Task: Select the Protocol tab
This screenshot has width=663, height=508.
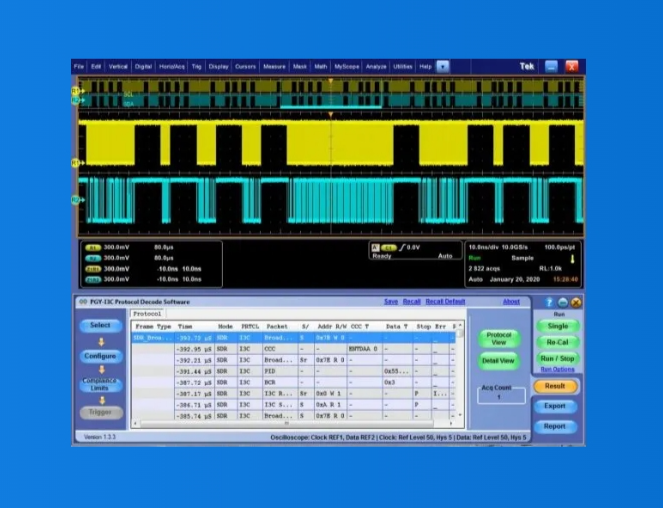Action: tap(147, 313)
